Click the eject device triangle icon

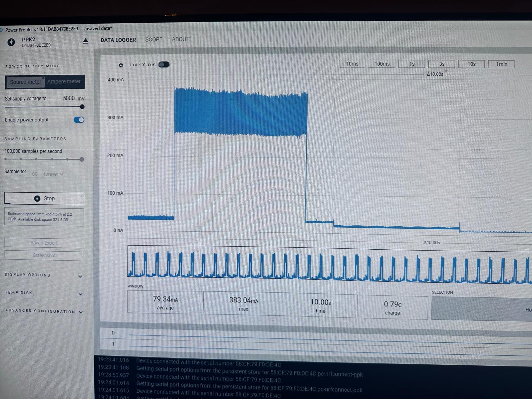click(85, 41)
